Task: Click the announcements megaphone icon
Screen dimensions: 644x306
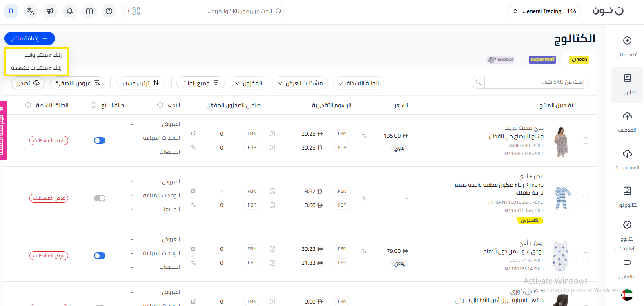Action: point(50,11)
